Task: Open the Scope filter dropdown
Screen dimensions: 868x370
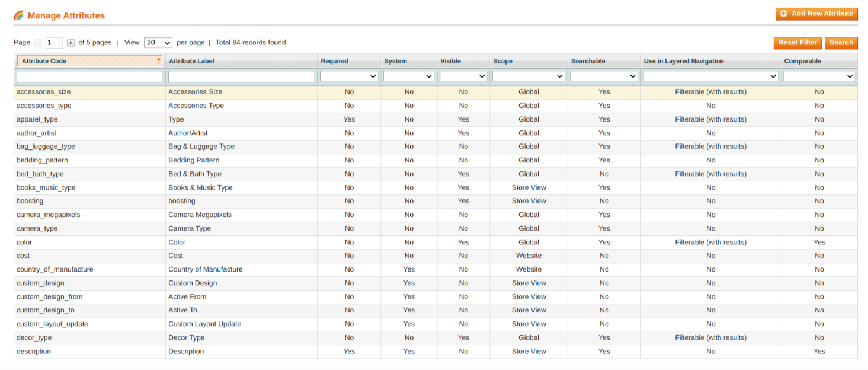Action: tap(528, 76)
